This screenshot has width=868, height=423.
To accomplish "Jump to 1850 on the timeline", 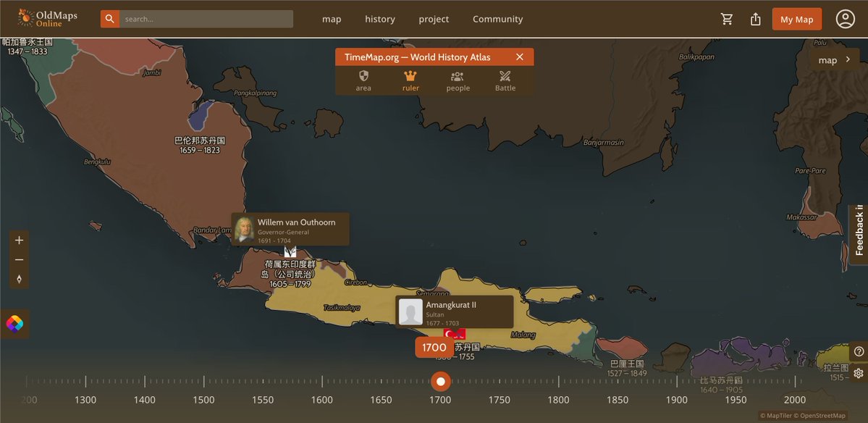I will pyautogui.click(x=618, y=400).
